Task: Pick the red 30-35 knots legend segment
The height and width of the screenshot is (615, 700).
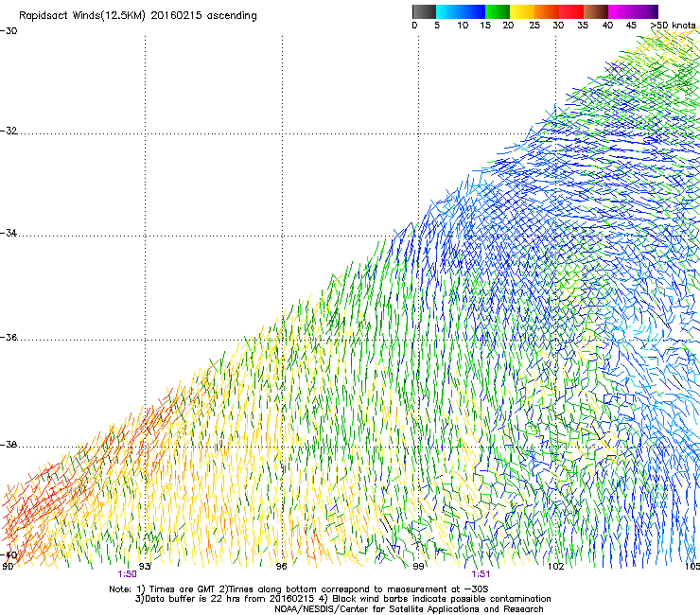Action: click(x=571, y=11)
